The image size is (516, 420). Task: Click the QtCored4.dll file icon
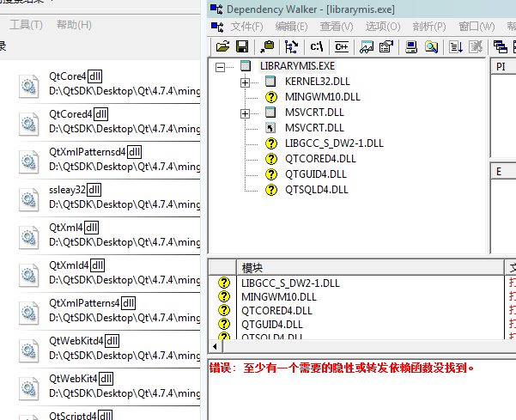coord(28,124)
